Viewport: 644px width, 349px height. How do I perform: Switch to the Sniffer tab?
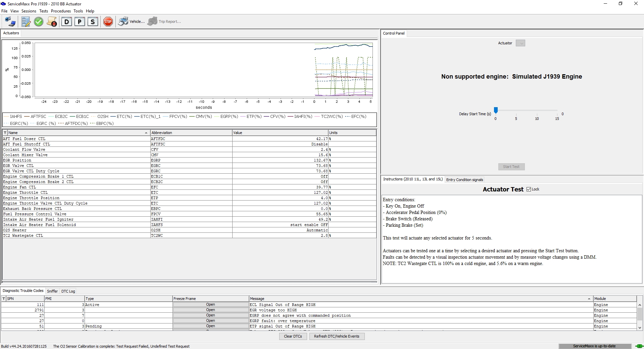pyautogui.click(x=52, y=291)
